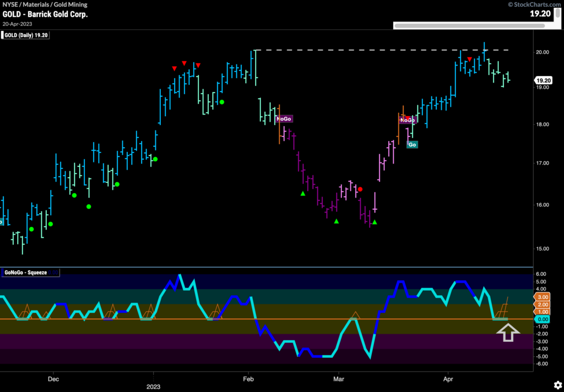Open the chart settings gear icon
Screen dimensions: 564x392
click(x=557, y=385)
